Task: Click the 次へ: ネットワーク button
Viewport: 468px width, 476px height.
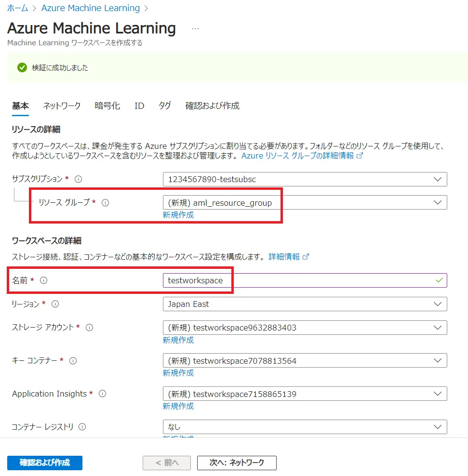Action: [237, 463]
